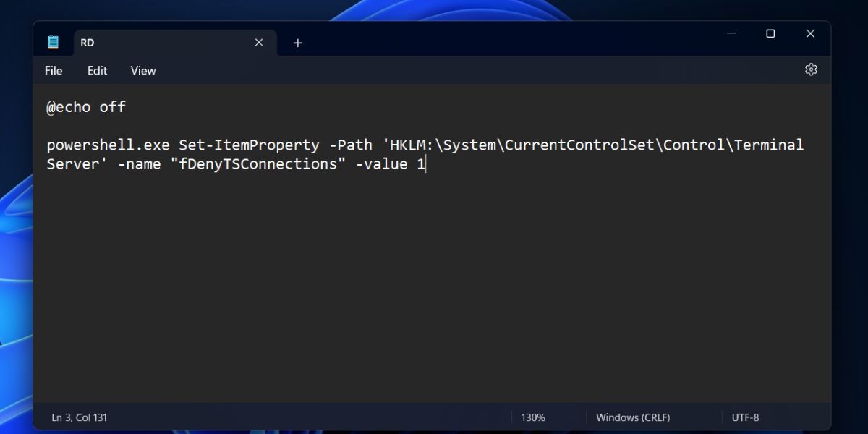Click the word 'powershell.exe' in the text

pyautogui.click(x=109, y=145)
